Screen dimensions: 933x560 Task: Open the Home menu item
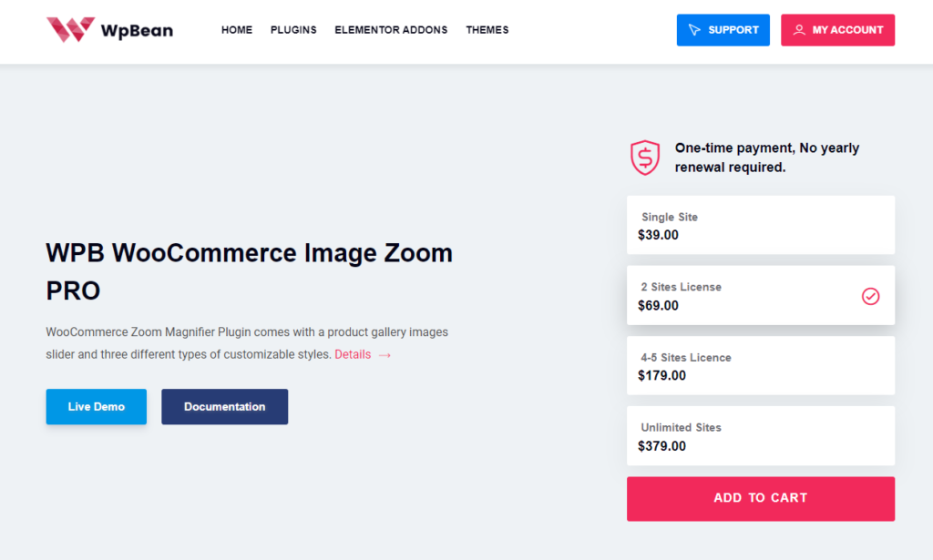pos(237,30)
